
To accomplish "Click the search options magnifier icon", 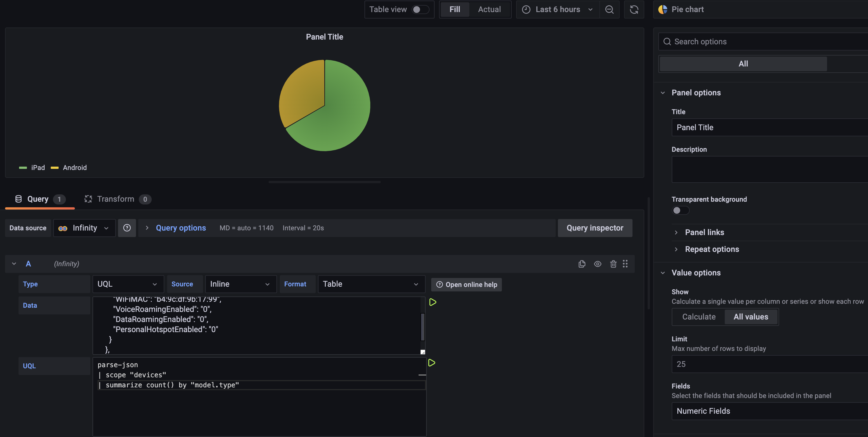I will pos(667,42).
